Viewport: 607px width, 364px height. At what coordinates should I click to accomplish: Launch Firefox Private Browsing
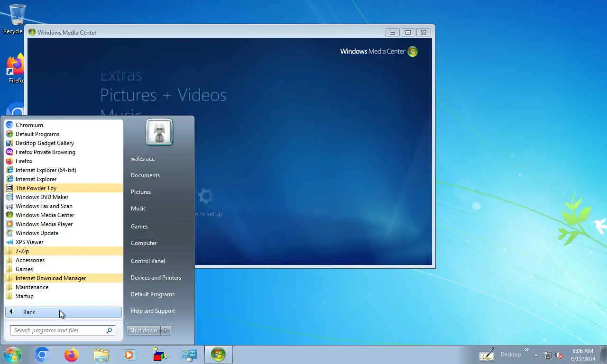pyautogui.click(x=64, y=152)
